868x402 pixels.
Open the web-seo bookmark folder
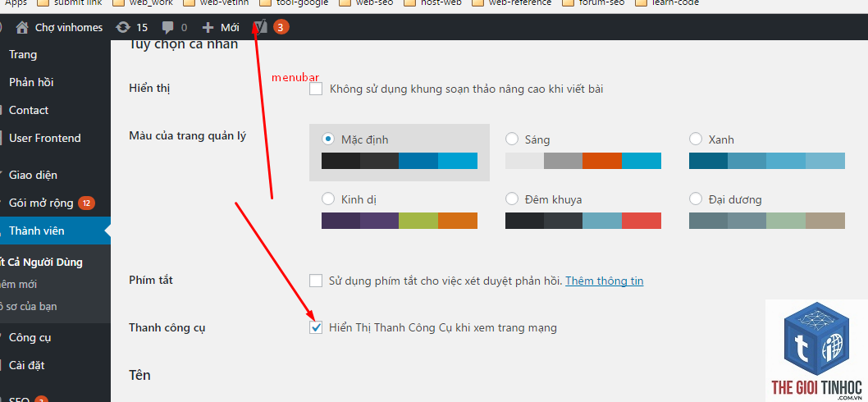point(367,2)
